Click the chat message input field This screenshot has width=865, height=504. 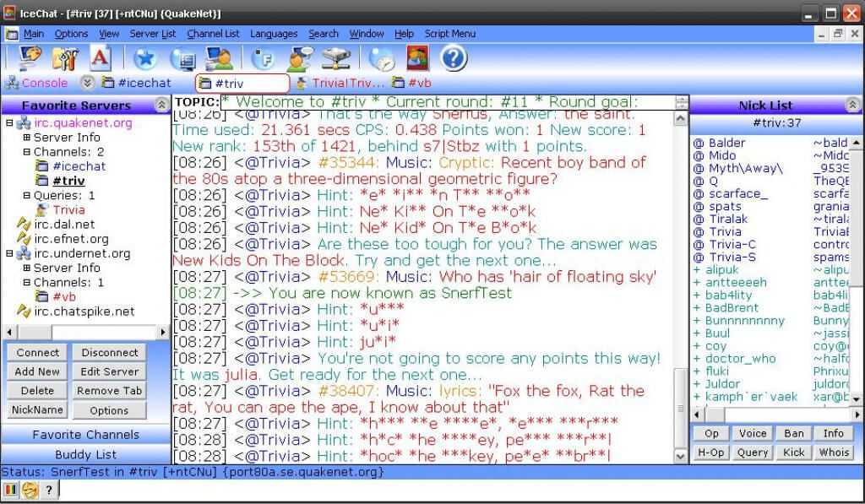(460, 490)
